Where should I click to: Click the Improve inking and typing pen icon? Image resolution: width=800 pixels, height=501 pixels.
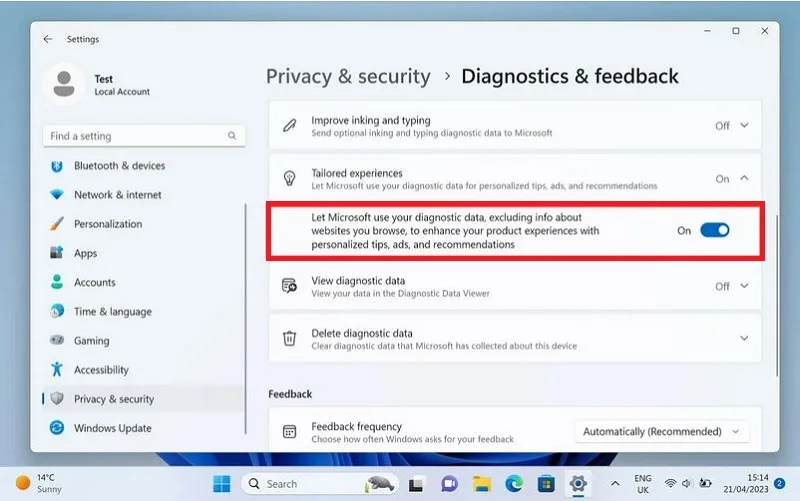(290, 126)
